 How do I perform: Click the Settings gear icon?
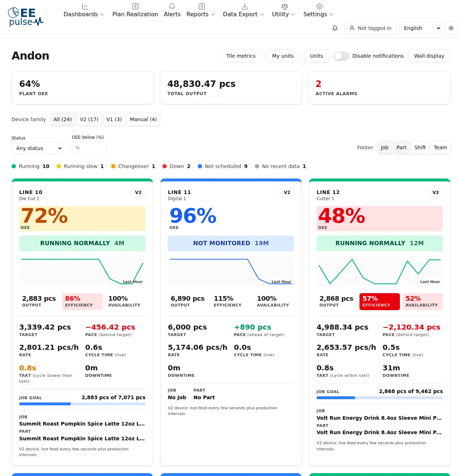click(319, 6)
